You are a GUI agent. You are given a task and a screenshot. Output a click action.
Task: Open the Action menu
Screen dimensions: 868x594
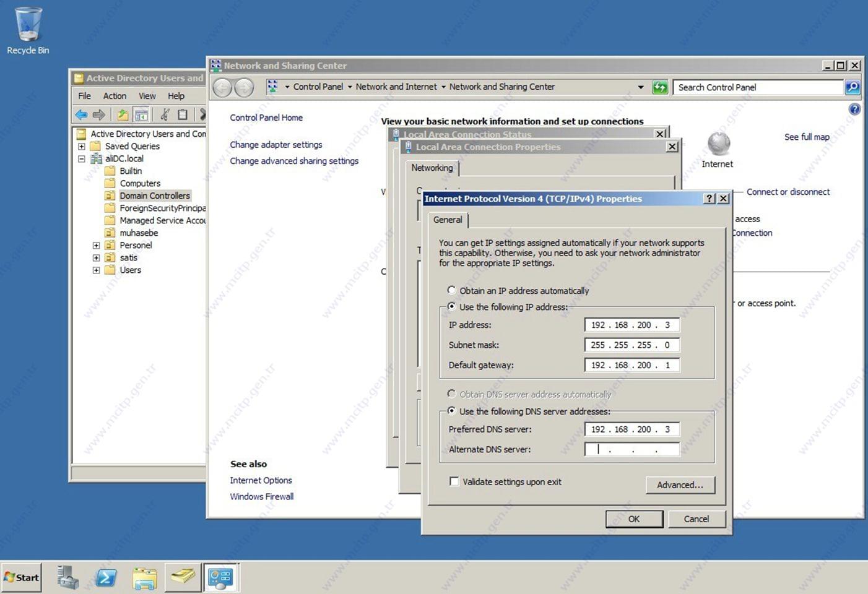click(x=115, y=96)
